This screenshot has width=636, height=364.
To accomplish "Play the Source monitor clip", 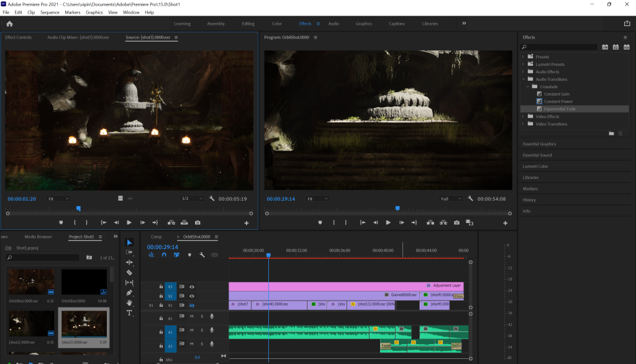I will point(129,223).
